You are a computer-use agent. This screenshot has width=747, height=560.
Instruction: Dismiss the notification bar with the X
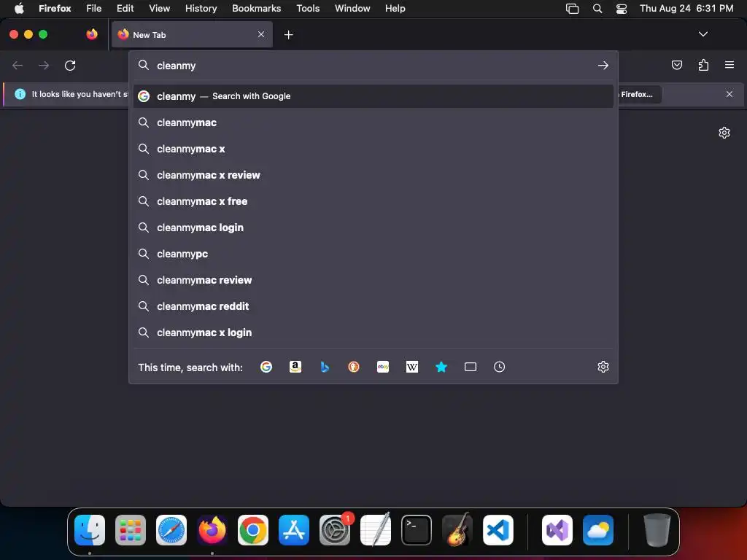click(x=729, y=94)
